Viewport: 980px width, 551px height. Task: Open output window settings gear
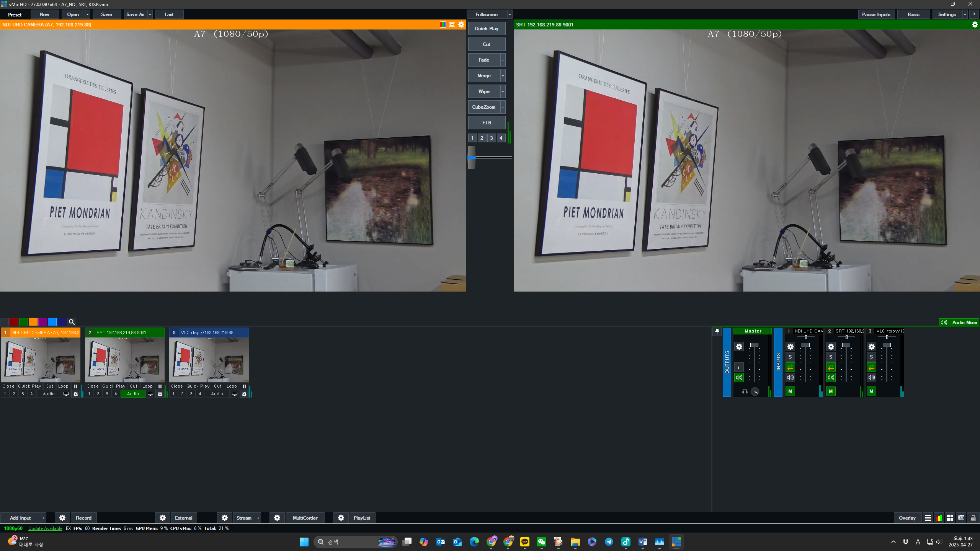(x=975, y=24)
